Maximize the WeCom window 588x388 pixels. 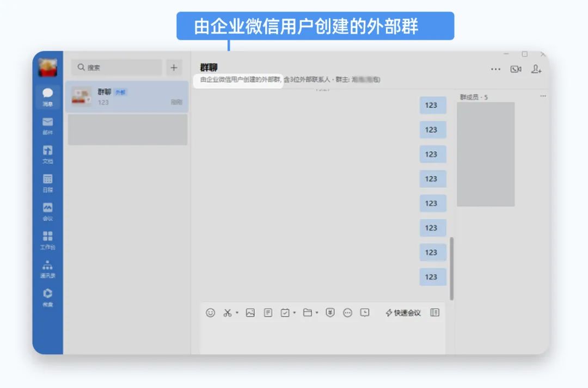(x=525, y=54)
